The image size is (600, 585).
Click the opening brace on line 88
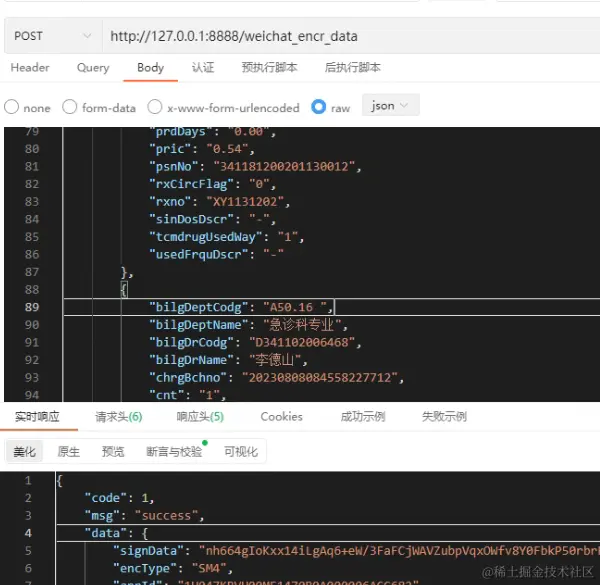[124, 290]
